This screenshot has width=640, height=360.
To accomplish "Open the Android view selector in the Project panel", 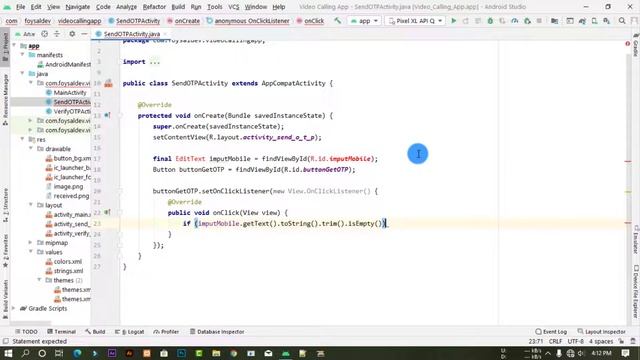I will [25, 34].
